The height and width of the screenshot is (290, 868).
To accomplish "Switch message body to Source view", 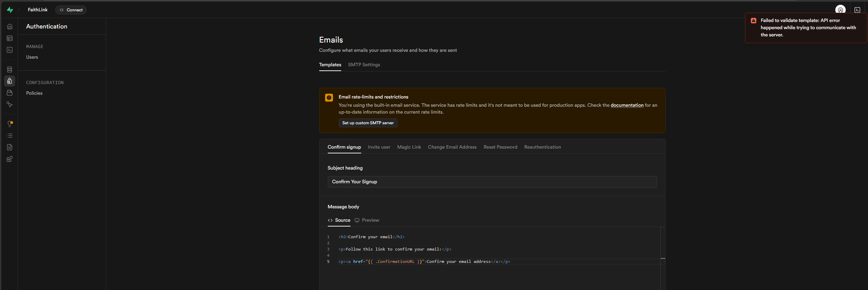I will click(x=339, y=220).
